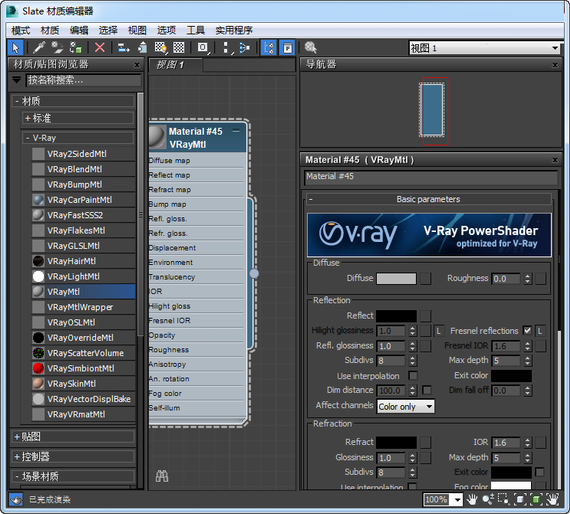Image resolution: width=570 pixels, height=514 pixels.
Task: Toggle Fresnel reflections checkbox
Action: point(527,330)
